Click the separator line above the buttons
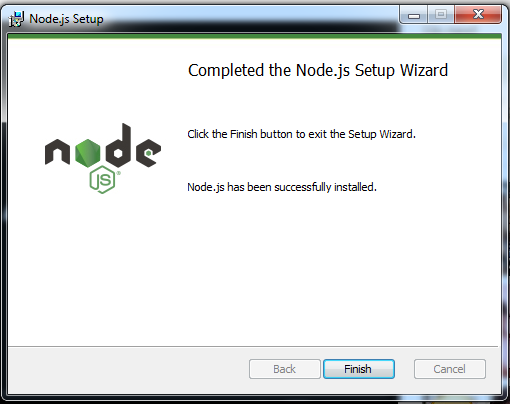This screenshot has height=404, width=510. [x=253, y=347]
